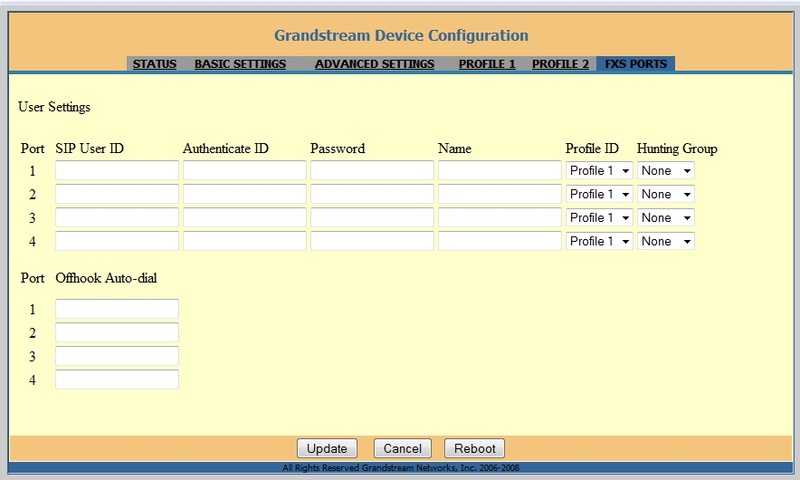Click the 'Hunting Group' column header
Image resolution: width=800 pixels, height=480 pixels.
click(x=677, y=148)
